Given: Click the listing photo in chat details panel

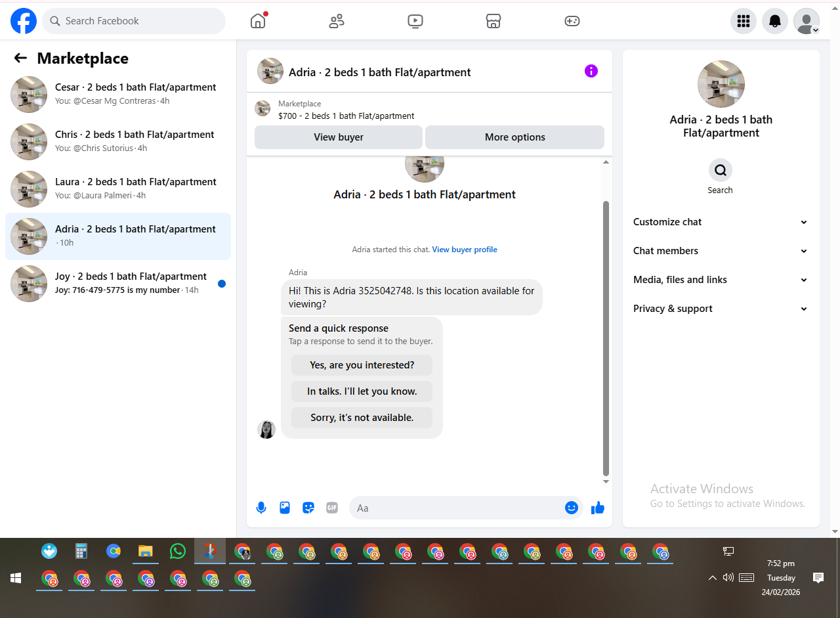Looking at the screenshot, I should tap(721, 84).
